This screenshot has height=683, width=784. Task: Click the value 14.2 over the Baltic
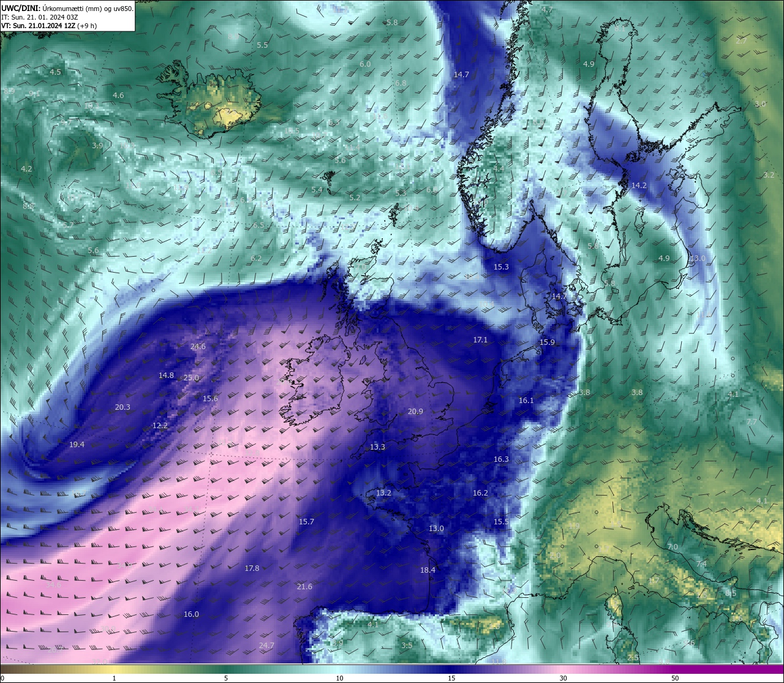pyautogui.click(x=639, y=185)
